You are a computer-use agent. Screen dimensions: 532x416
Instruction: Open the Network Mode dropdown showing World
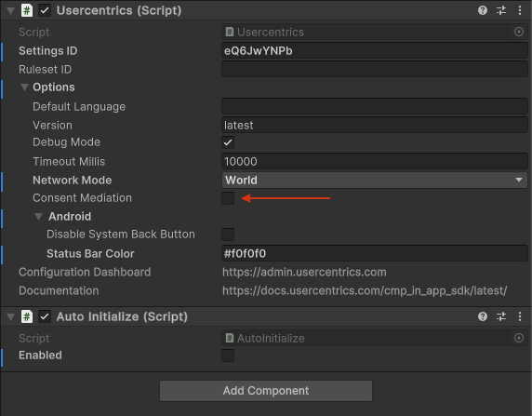(375, 180)
